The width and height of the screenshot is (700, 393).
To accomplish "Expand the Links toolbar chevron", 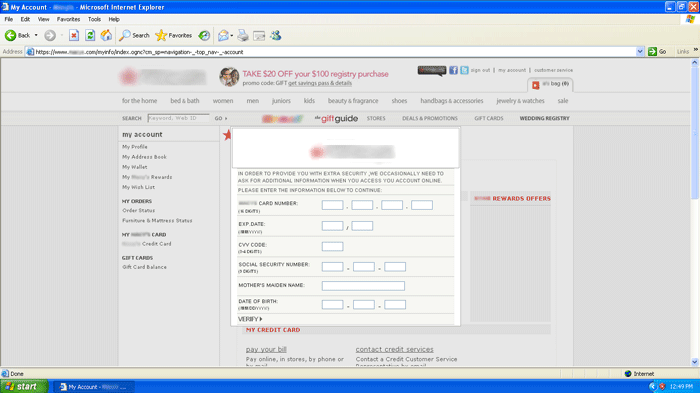I will [x=695, y=50].
